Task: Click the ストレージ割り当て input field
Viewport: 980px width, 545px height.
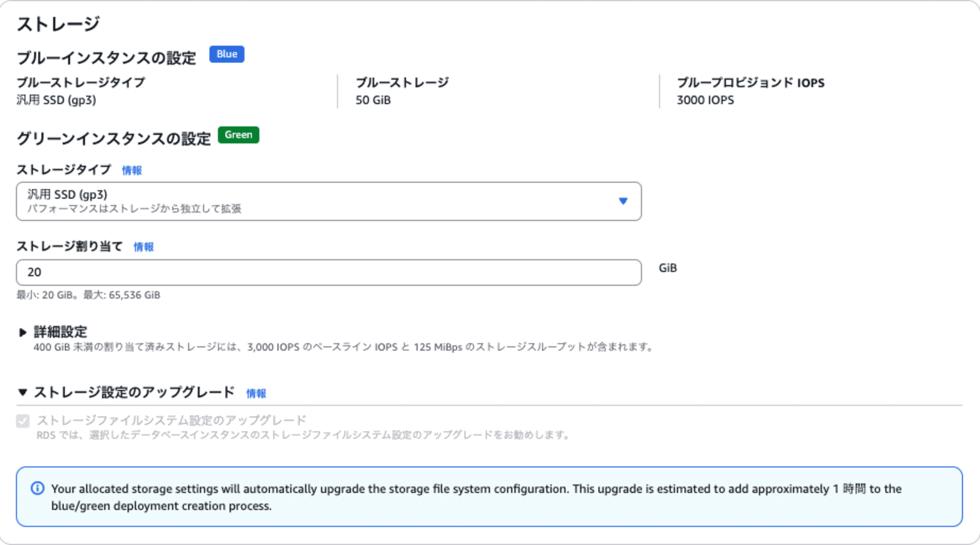Action: 329,272
